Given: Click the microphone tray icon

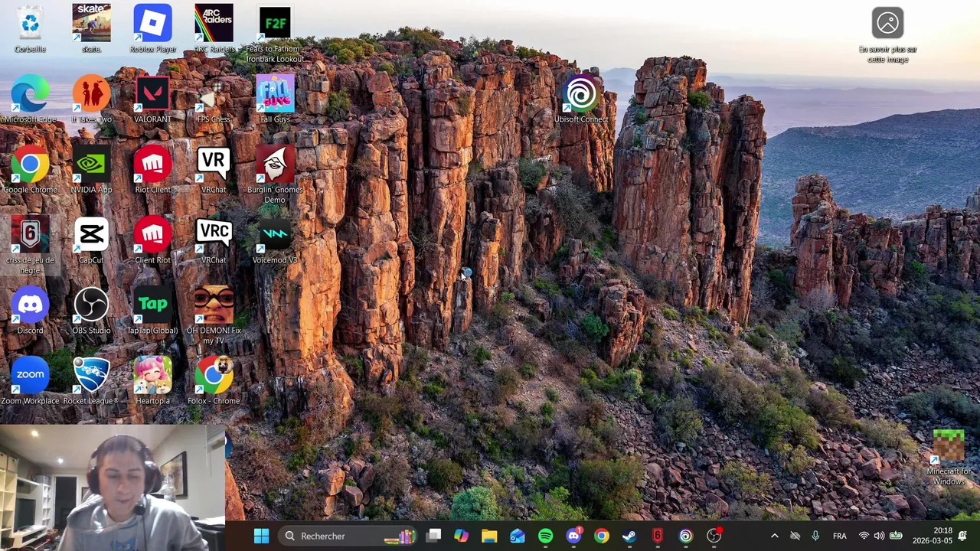Looking at the screenshot, I should pos(815,536).
